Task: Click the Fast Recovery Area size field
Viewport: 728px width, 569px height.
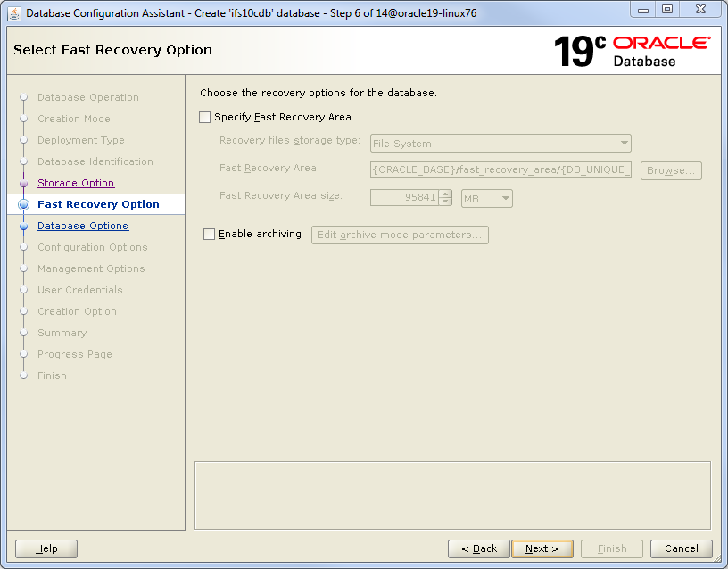Action: [404, 198]
